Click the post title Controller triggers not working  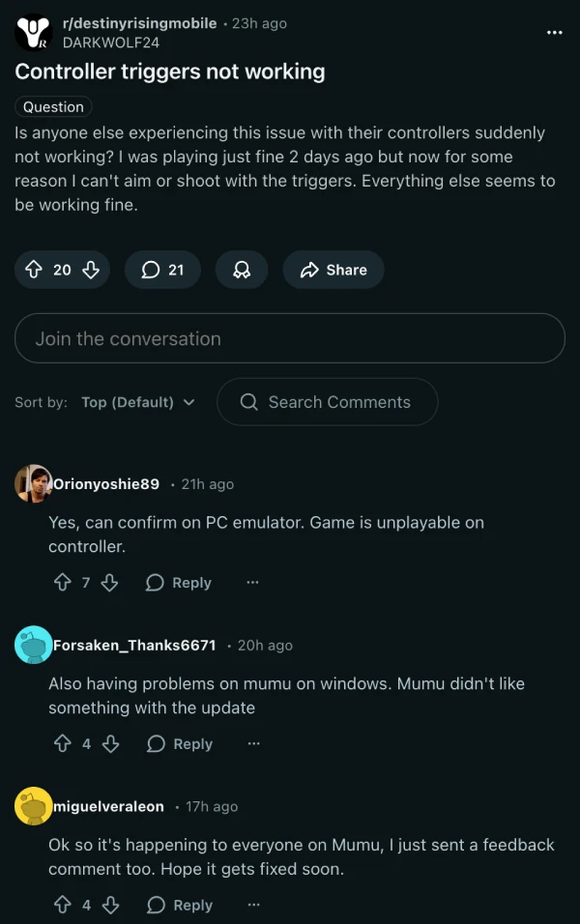point(170,72)
